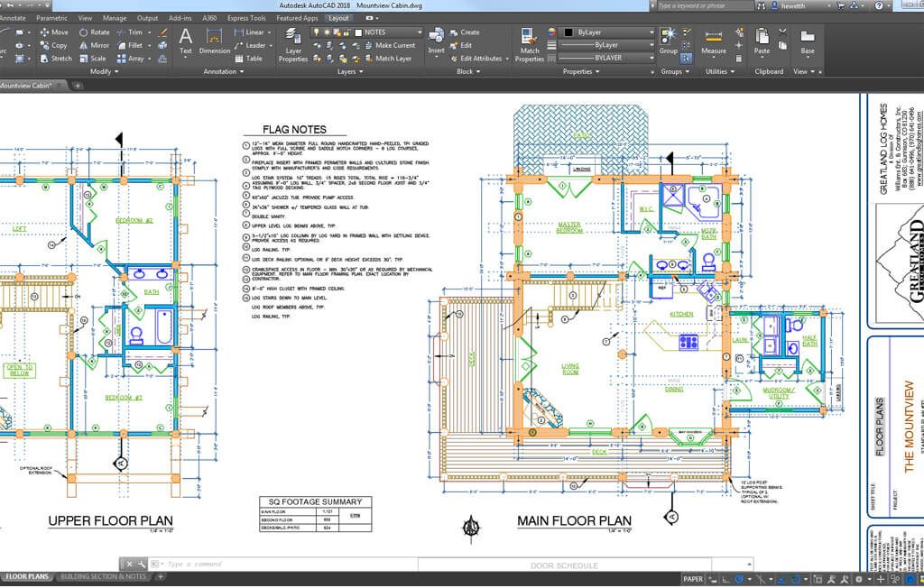Open the Add-ins ribbon tab
Screen dimensions: 924x588
coord(180,18)
